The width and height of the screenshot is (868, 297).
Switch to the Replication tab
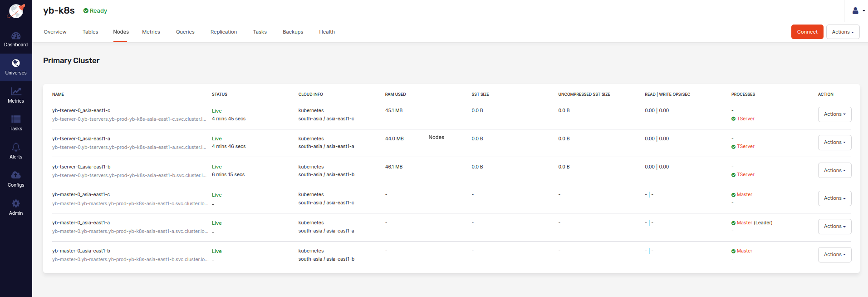(224, 32)
